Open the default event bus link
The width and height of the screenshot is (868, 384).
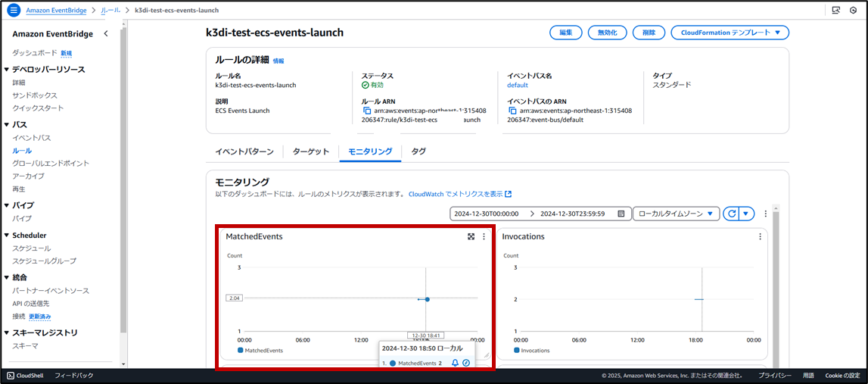[518, 86]
